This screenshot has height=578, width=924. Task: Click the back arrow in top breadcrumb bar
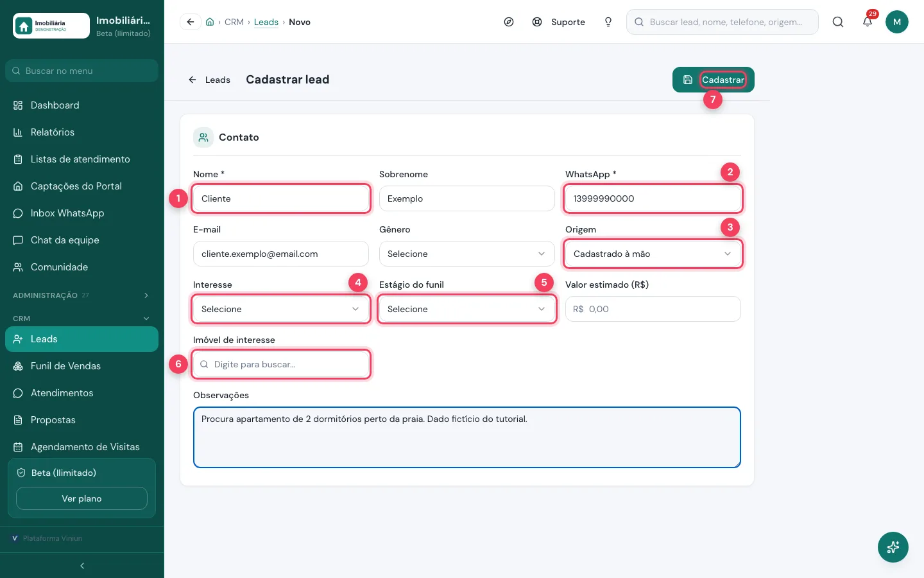pyautogui.click(x=191, y=22)
